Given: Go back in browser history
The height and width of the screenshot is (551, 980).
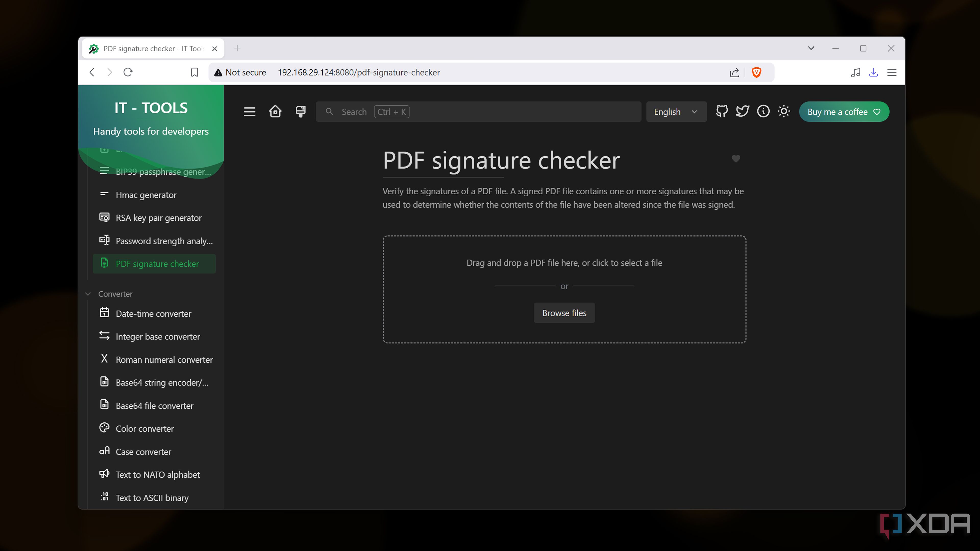Looking at the screenshot, I should click(92, 72).
